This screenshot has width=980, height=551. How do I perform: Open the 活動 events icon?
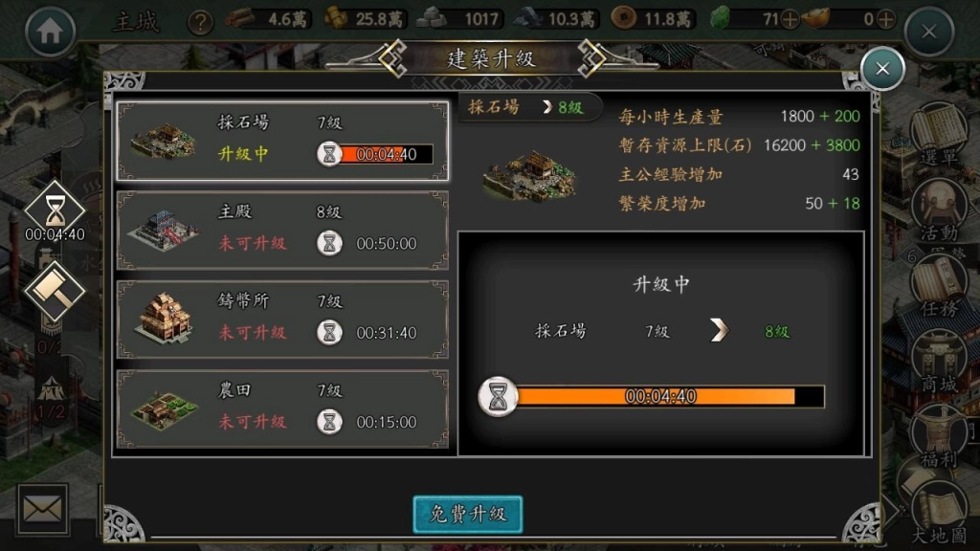coord(938,210)
